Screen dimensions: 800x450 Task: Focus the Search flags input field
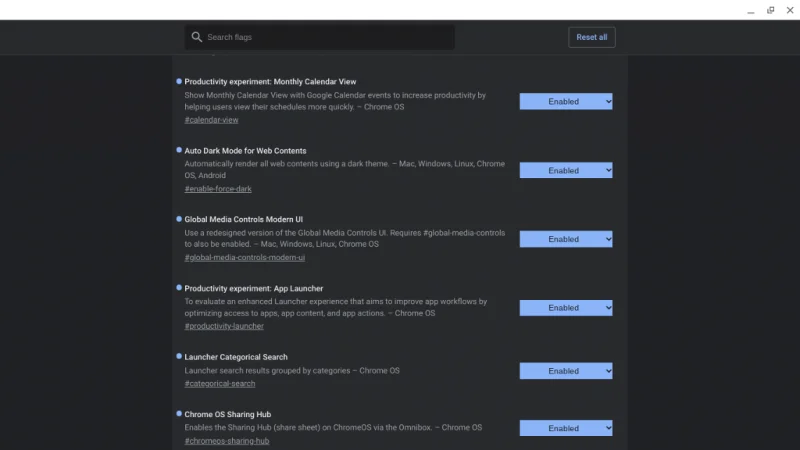coord(319,37)
